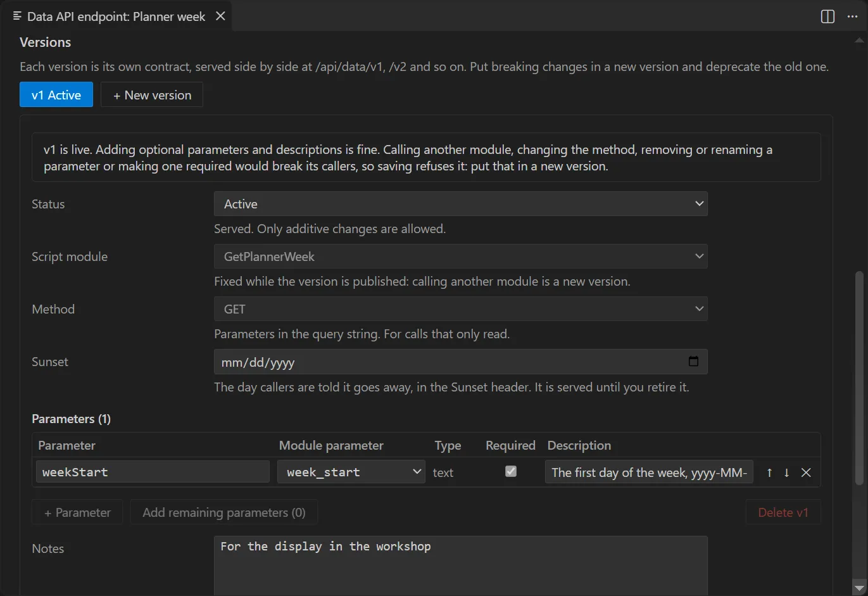This screenshot has width=868, height=596.
Task: Open the Sunset date calendar picker
Action: click(693, 361)
